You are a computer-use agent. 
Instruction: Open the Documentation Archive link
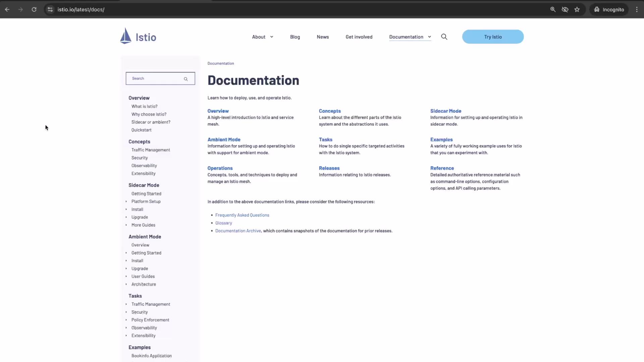point(238,231)
